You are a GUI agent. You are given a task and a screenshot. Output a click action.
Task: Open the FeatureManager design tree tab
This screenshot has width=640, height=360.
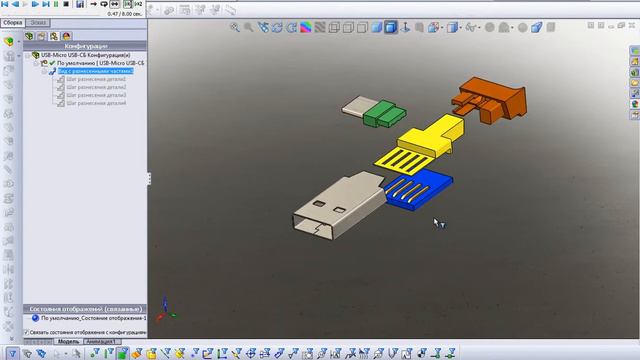pyautogui.click(x=29, y=36)
